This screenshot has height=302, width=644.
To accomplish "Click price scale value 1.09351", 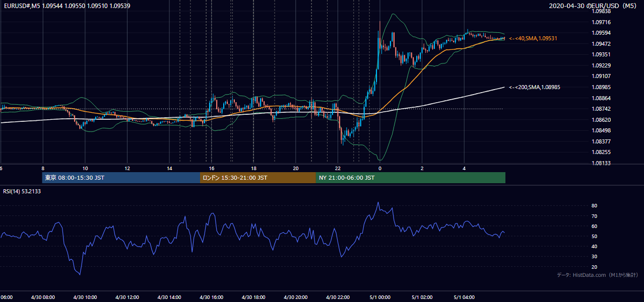I will click(601, 54).
